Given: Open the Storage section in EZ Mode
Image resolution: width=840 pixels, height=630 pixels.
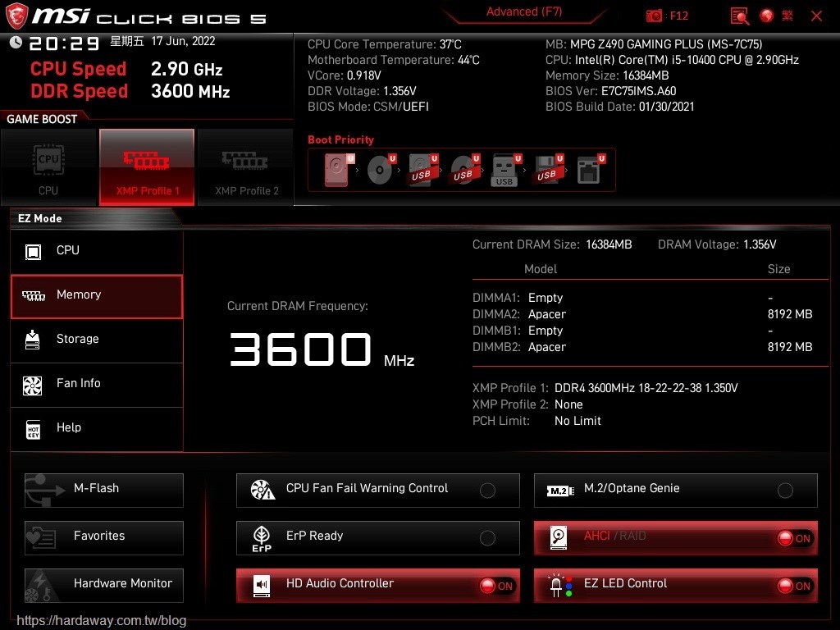Looking at the screenshot, I should pyautogui.click(x=97, y=340).
